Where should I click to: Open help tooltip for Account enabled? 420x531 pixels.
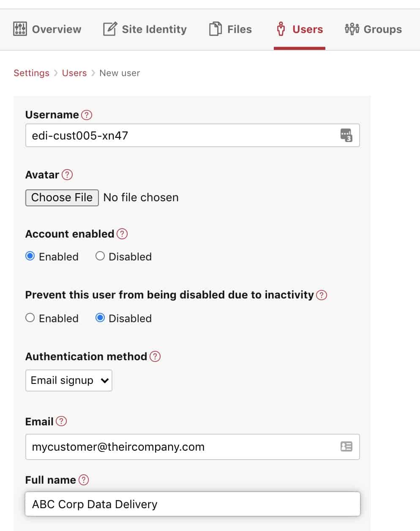click(122, 234)
